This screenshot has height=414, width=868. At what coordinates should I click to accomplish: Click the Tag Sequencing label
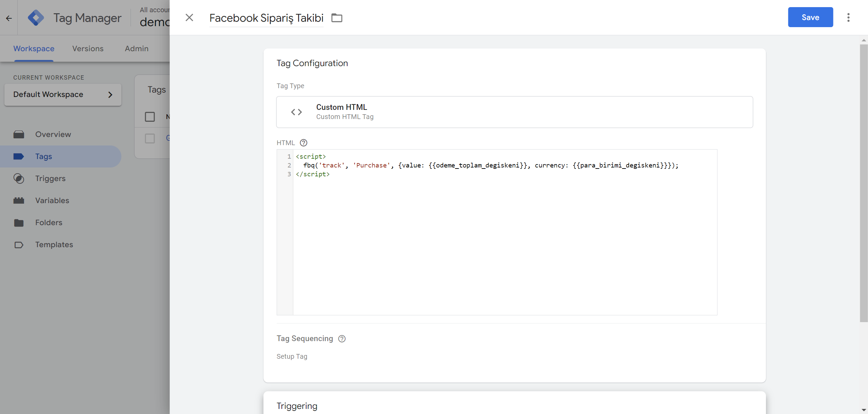[305, 338]
